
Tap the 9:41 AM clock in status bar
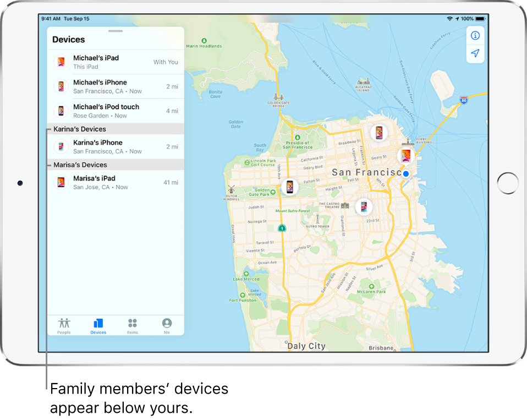(51, 19)
